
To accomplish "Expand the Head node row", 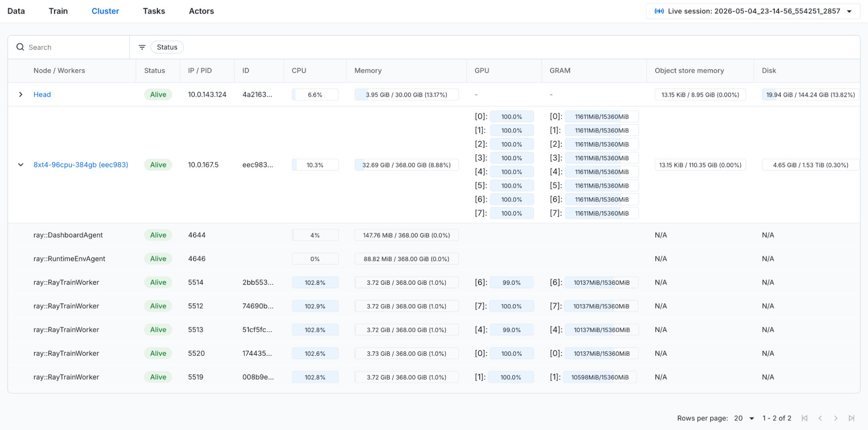I will click(20, 95).
